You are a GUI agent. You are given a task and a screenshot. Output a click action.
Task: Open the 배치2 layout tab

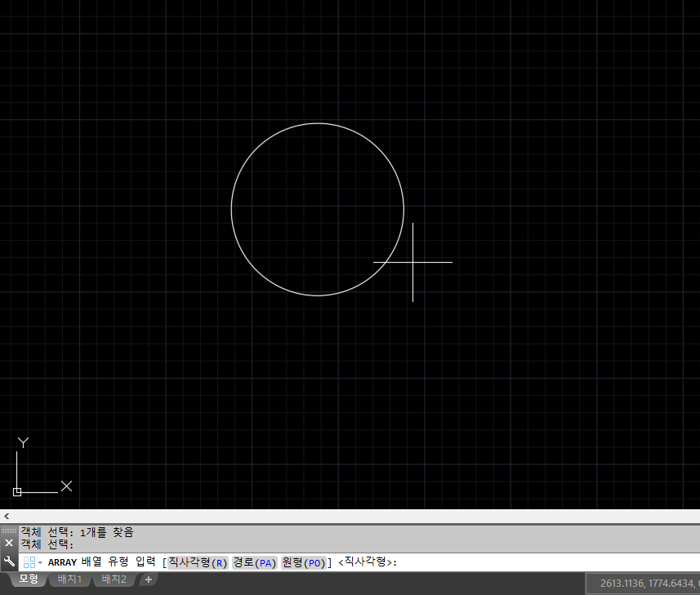coord(114,579)
